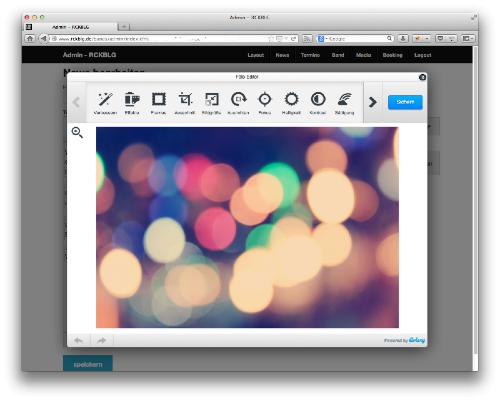Open the Resize image tool
Image resolution: width=500 pixels, height=401 pixels.
click(x=212, y=103)
